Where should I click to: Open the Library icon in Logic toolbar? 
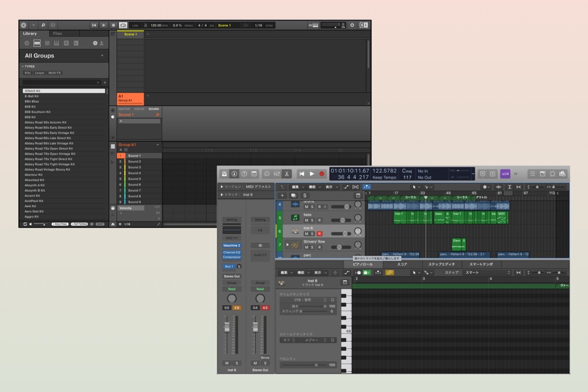(x=224, y=174)
